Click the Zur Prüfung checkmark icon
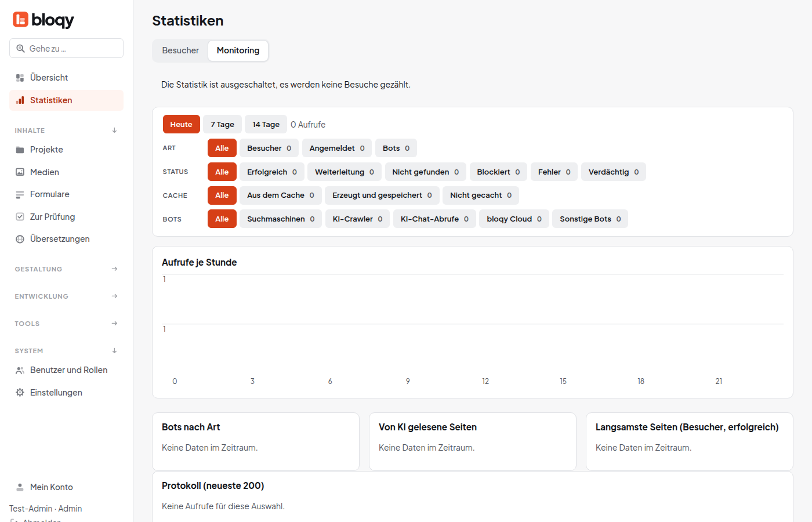 pyautogui.click(x=20, y=217)
